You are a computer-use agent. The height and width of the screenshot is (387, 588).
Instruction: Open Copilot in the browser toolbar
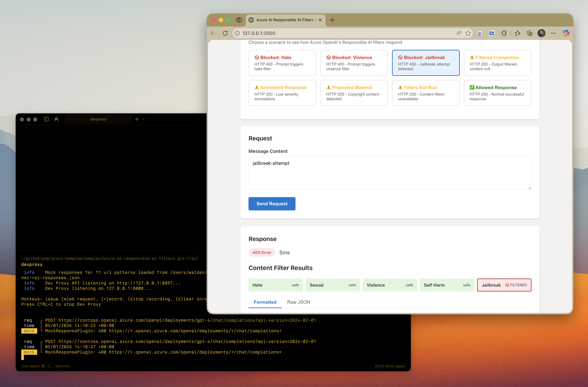pyautogui.click(x=566, y=33)
